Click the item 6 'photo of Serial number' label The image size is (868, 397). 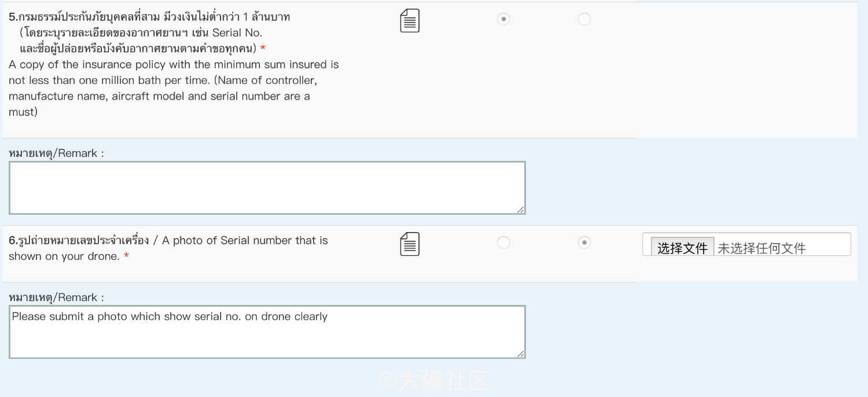point(168,248)
